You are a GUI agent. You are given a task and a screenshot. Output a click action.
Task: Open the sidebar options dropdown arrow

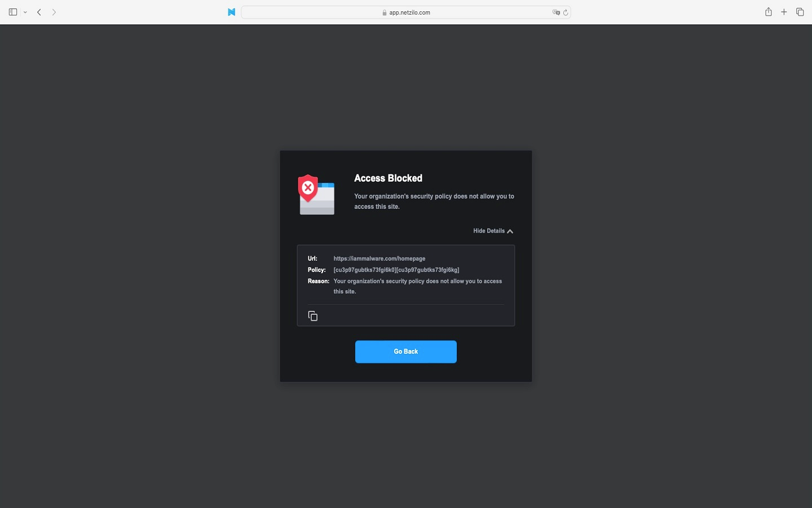[x=25, y=12]
